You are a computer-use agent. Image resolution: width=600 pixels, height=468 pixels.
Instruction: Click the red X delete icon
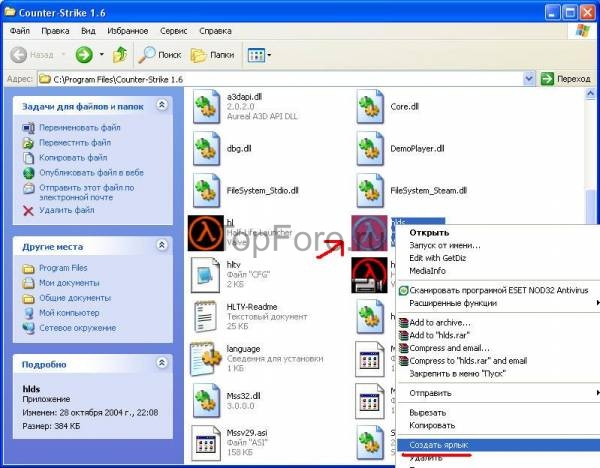[28, 210]
